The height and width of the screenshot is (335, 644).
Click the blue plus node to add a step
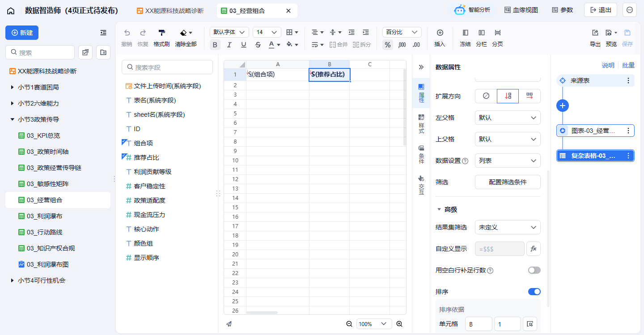coord(563,106)
